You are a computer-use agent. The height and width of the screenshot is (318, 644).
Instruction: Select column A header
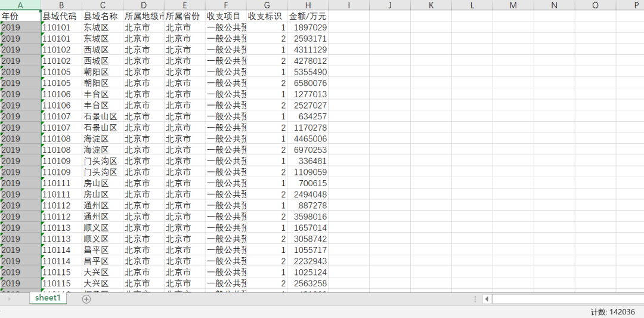20,5
